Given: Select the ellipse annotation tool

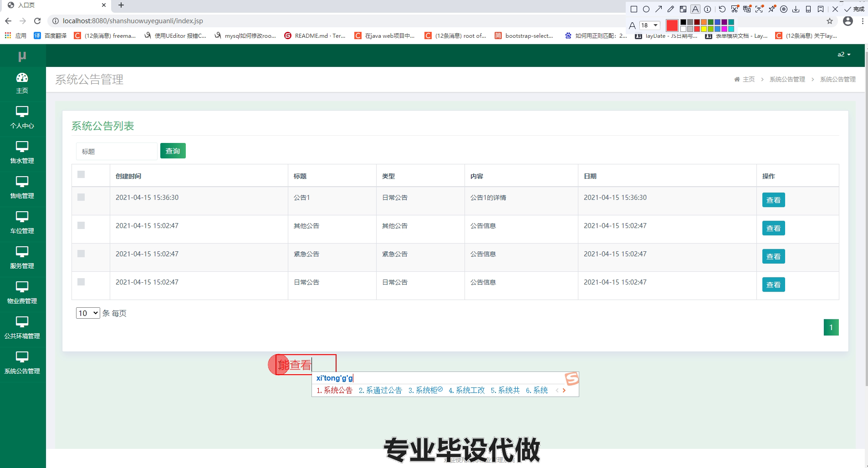Looking at the screenshot, I should tap(646, 9).
